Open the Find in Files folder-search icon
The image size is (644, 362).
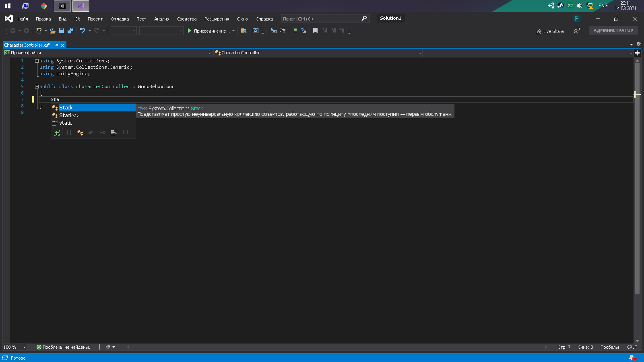tap(243, 31)
